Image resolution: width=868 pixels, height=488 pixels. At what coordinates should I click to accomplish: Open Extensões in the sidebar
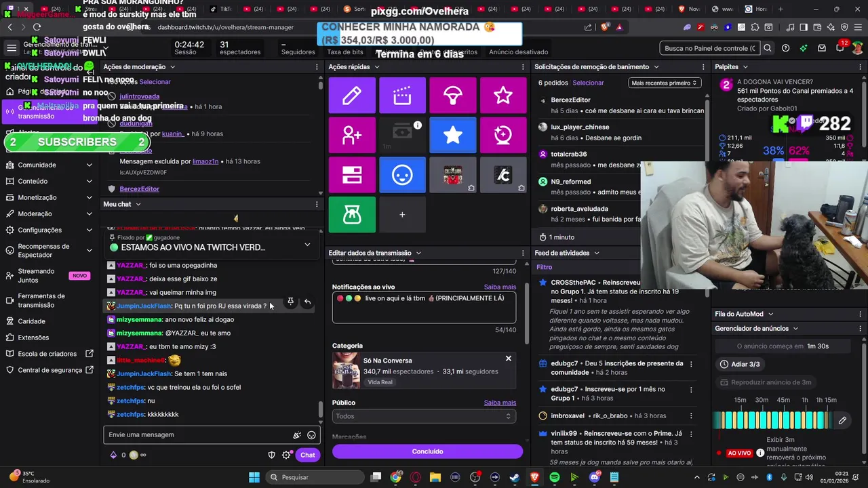(33, 338)
